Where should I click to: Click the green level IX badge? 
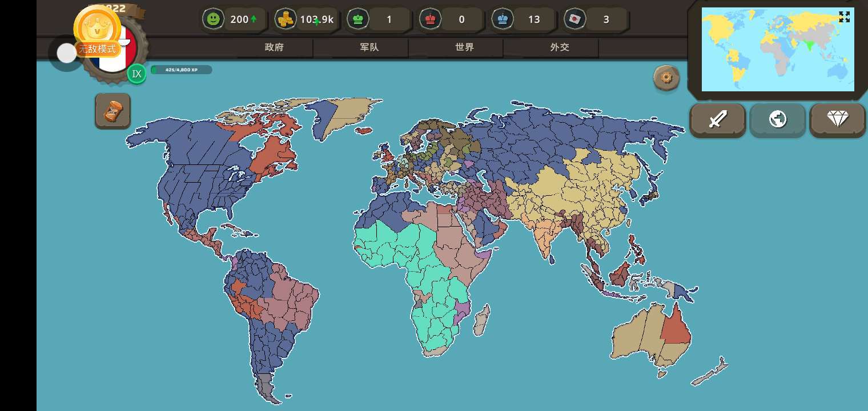click(136, 74)
